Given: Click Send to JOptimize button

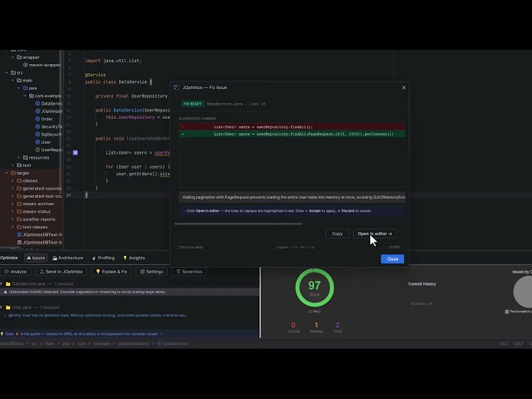Looking at the screenshot, I should [x=61, y=272].
